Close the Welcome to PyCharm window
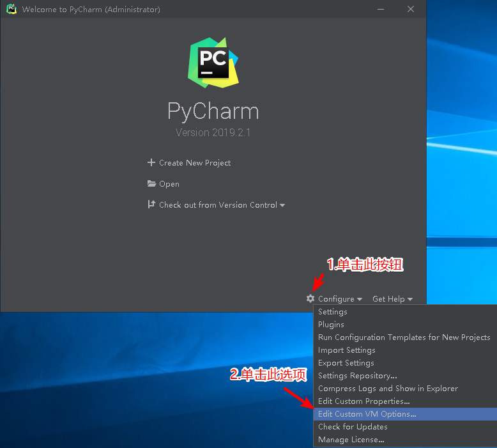Image resolution: width=497 pixels, height=448 pixels. click(x=411, y=9)
